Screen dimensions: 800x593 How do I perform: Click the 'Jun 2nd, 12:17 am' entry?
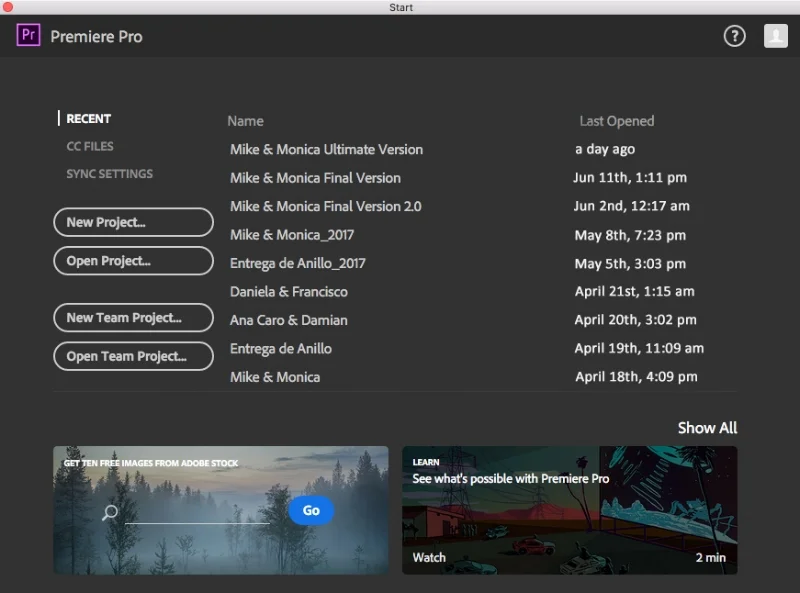(x=632, y=206)
